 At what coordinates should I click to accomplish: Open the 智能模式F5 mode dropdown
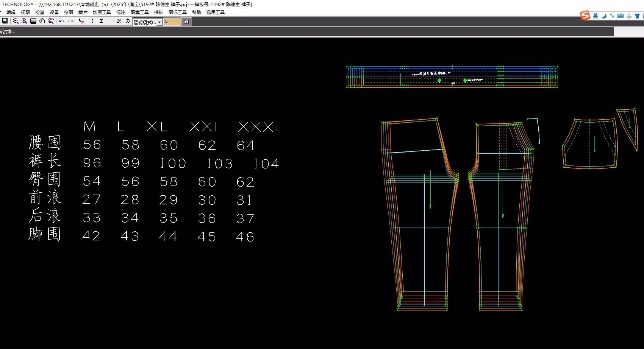159,22
